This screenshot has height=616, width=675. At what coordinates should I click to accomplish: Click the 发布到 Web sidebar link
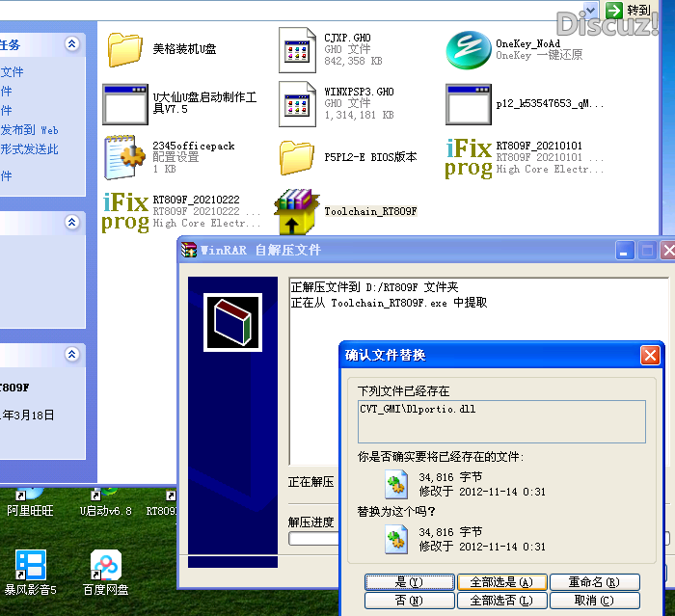(x=29, y=130)
